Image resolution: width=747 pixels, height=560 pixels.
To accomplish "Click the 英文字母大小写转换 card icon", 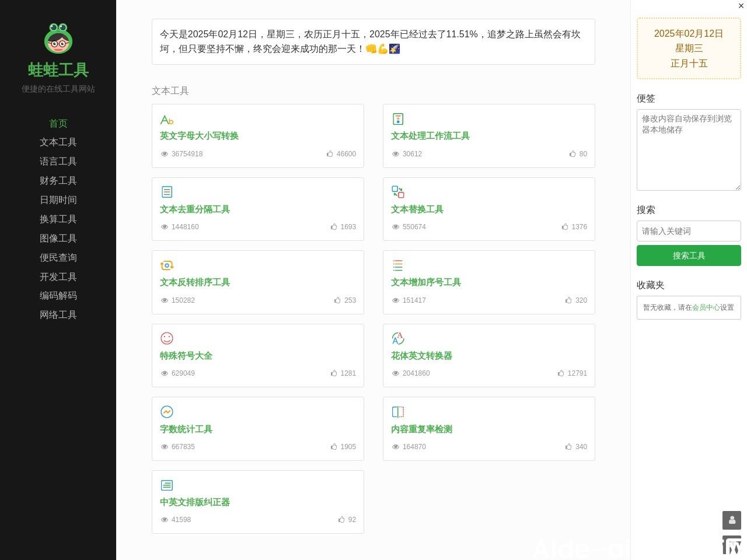I will tap(167, 120).
